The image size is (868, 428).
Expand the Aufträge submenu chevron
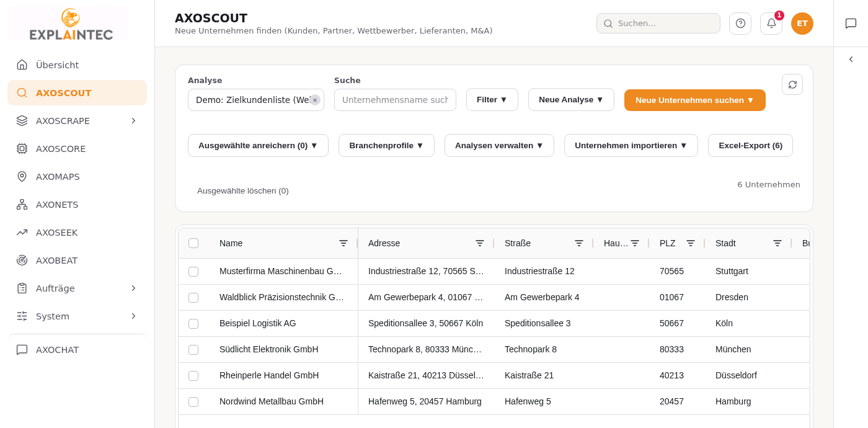click(x=133, y=288)
